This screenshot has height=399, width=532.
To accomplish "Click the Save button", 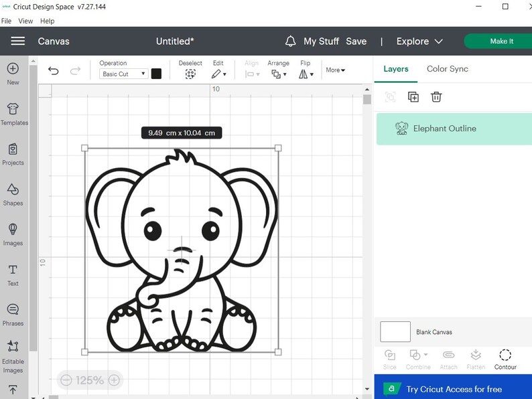I will [x=356, y=41].
